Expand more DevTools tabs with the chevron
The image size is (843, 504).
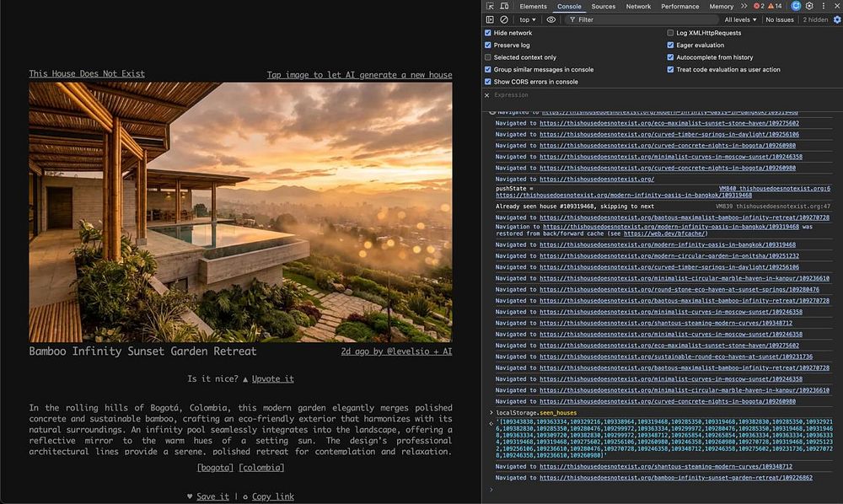[x=744, y=6]
